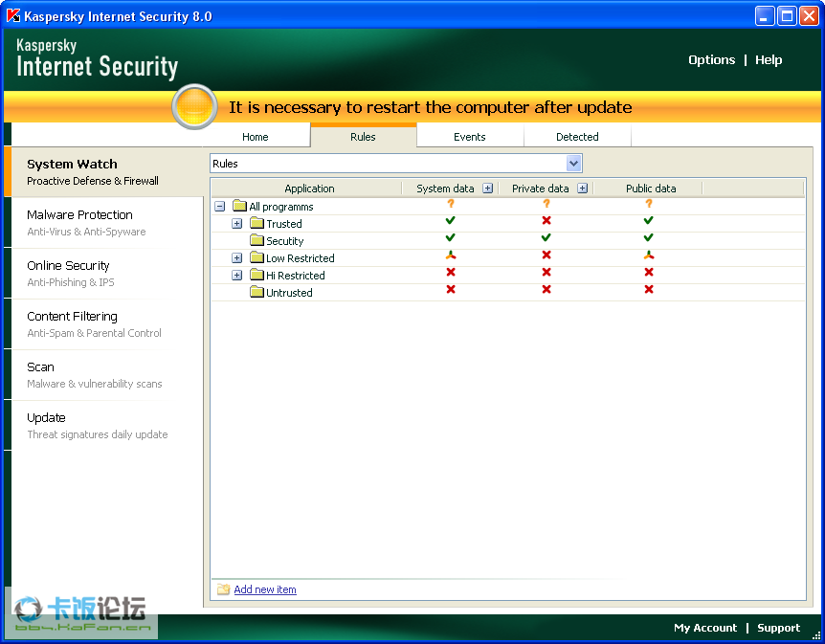Select the Secutity row label
Viewport: 825px width, 644px height.
284,241
